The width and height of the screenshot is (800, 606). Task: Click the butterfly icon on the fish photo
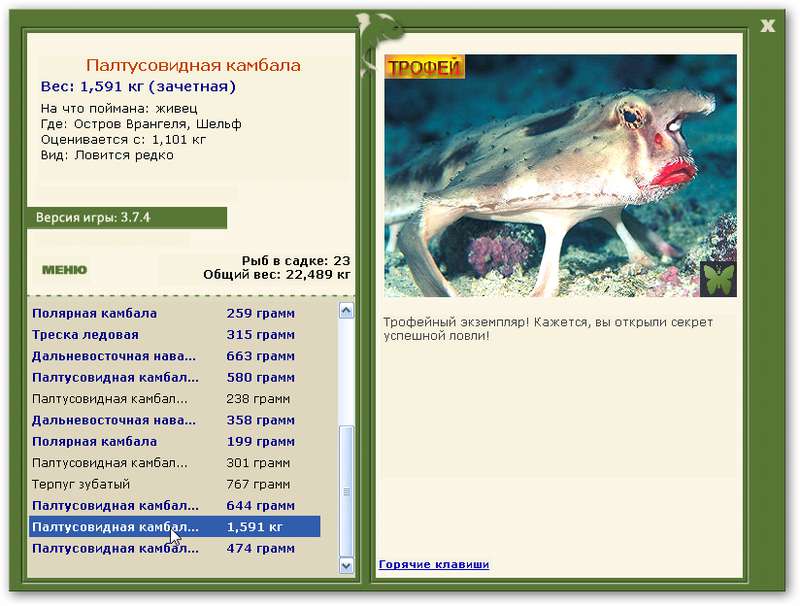717,279
